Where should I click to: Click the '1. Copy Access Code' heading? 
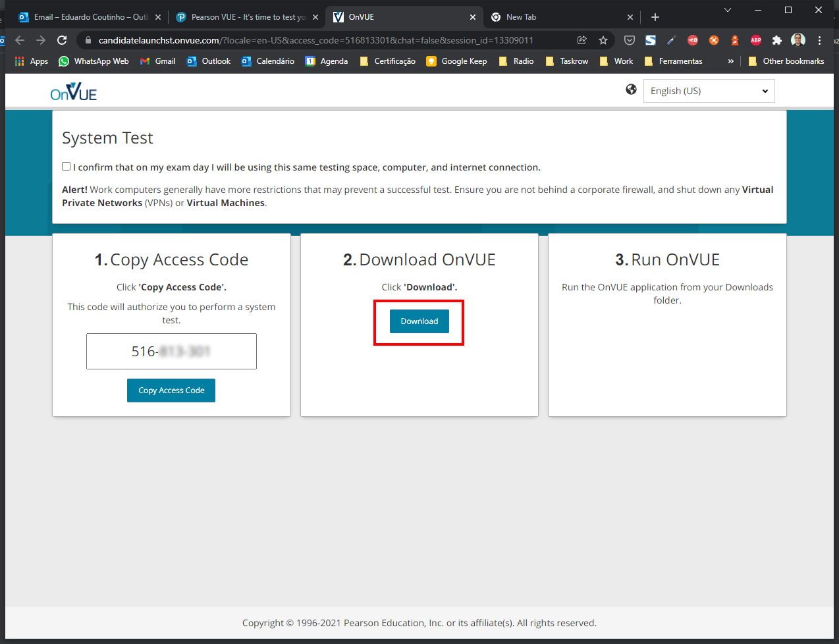pos(171,260)
